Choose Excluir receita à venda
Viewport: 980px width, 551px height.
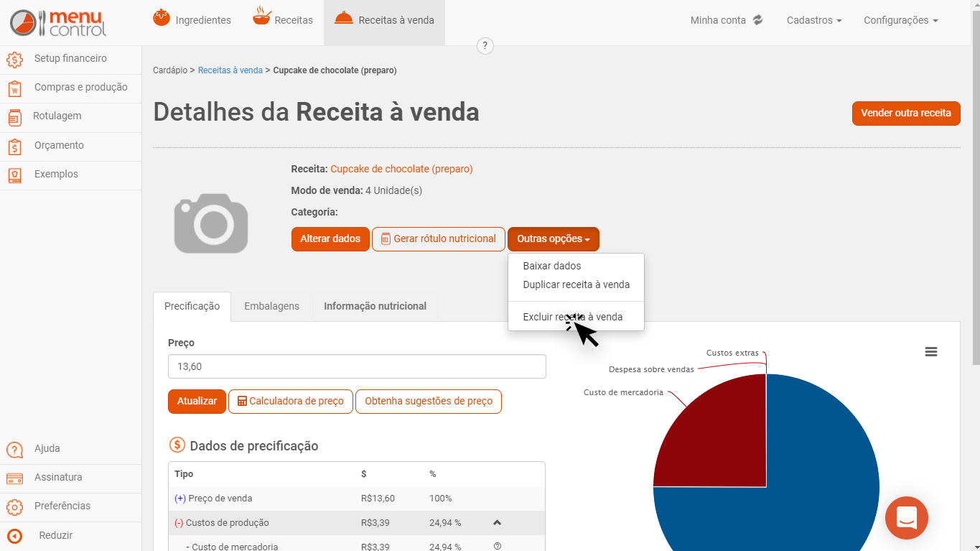pyautogui.click(x=573, y=317)
